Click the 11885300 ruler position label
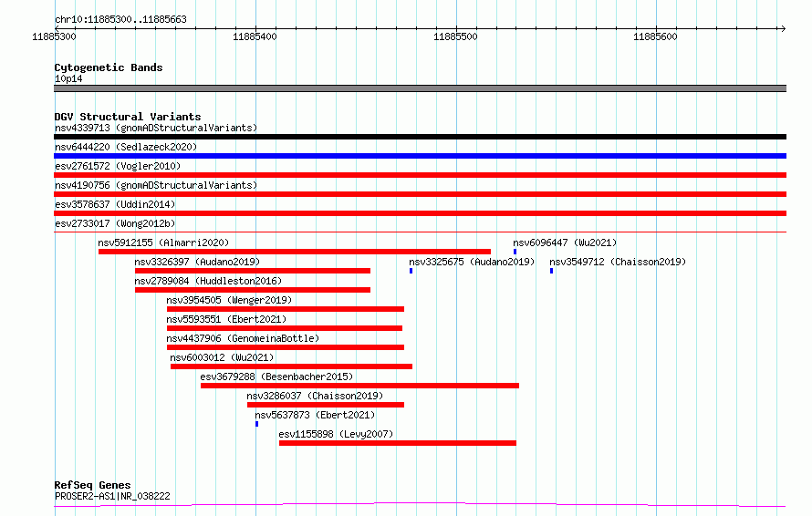The image size is (812, 516). [54, 36]
